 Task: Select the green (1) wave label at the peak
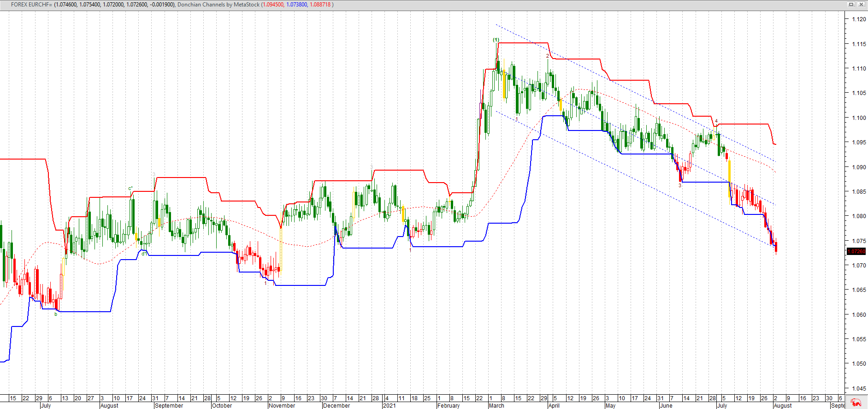496,40
